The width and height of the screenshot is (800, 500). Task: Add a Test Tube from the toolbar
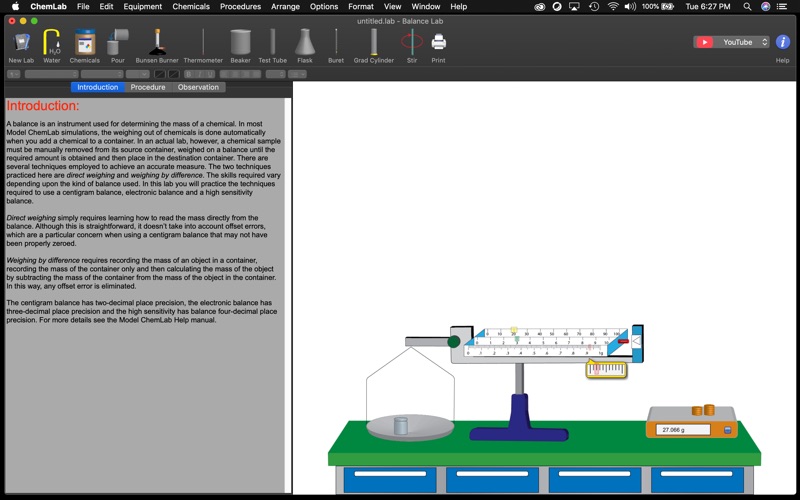(272, 46)
